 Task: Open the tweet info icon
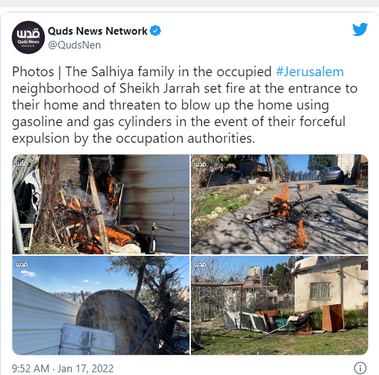(x=360, y=368)
